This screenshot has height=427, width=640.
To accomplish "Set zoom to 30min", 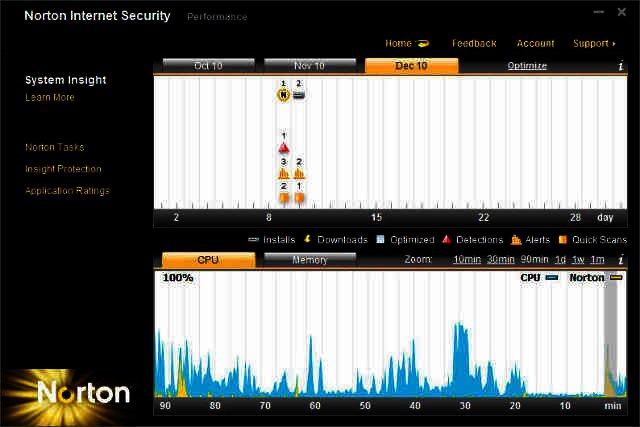I will coord(500,260).
